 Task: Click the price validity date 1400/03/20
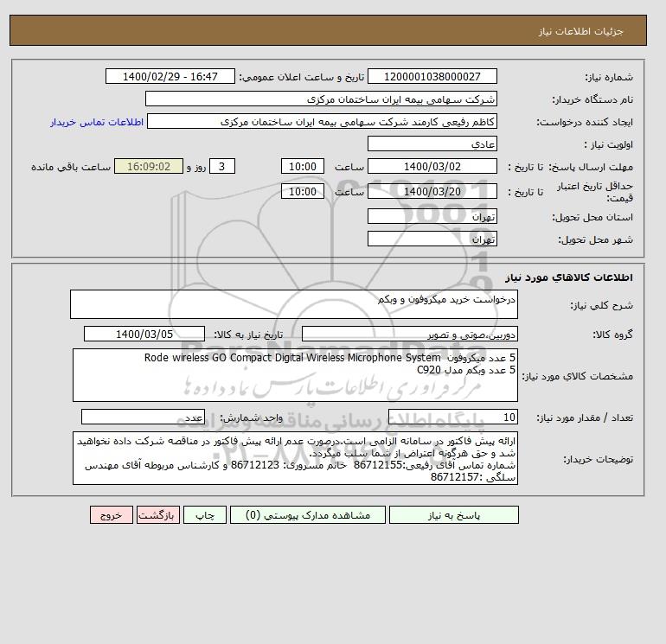pyautogui.click(x=432, y=191)
